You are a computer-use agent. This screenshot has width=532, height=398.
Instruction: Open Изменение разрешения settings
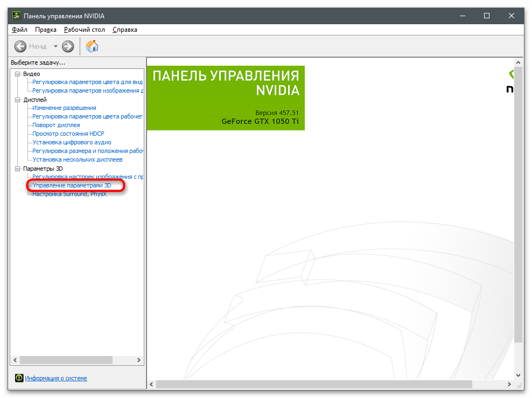coord(64,108)
